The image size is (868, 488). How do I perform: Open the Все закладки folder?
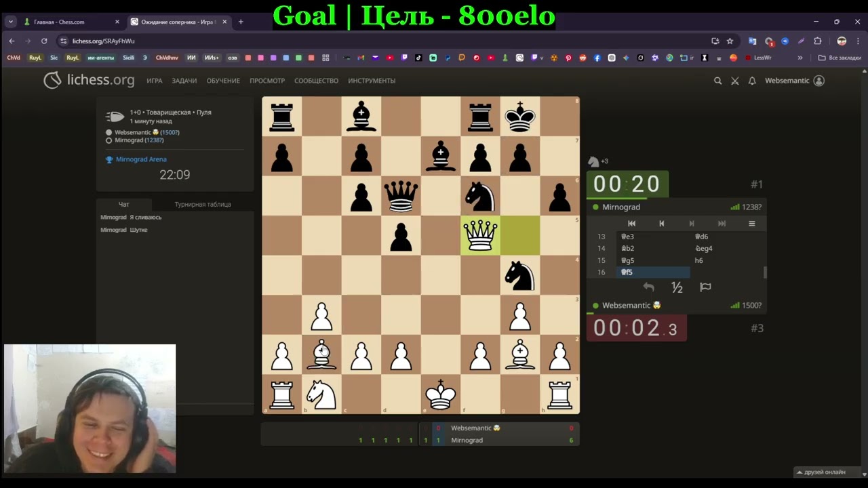840,58
